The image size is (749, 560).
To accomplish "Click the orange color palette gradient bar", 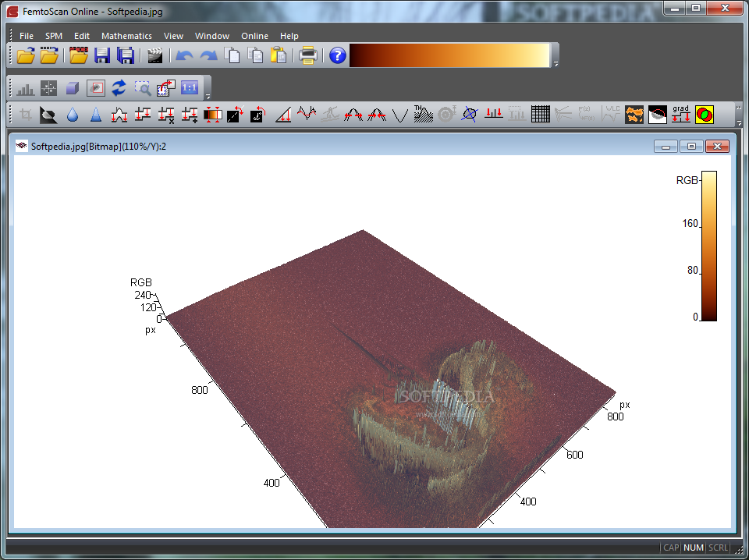I will tap(449, 55).
